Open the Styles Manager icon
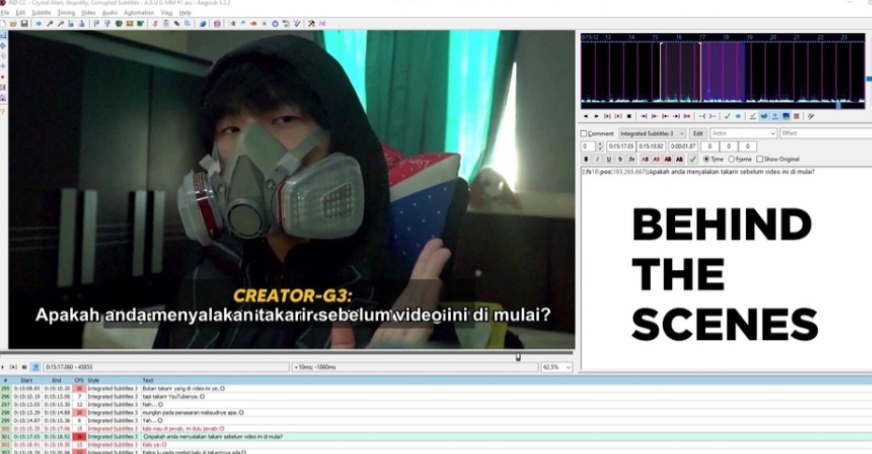The image size is (872, 454). 155,24
